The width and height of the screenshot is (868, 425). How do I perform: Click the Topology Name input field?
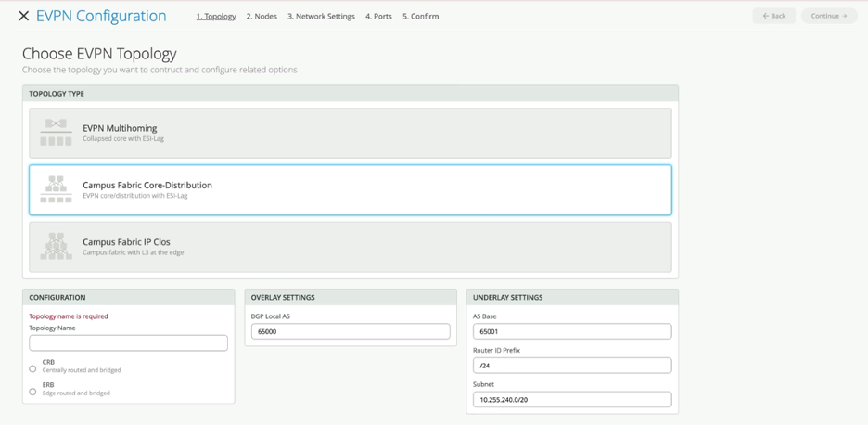coord(128,343)
